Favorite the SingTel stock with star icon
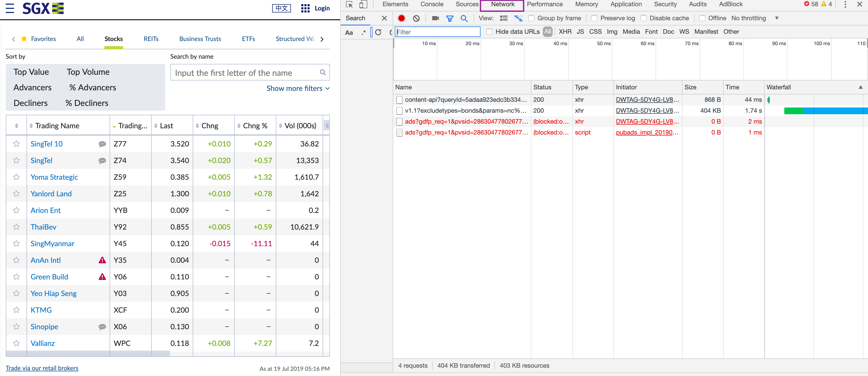This screenshot has height=376, width=868. 16,160
